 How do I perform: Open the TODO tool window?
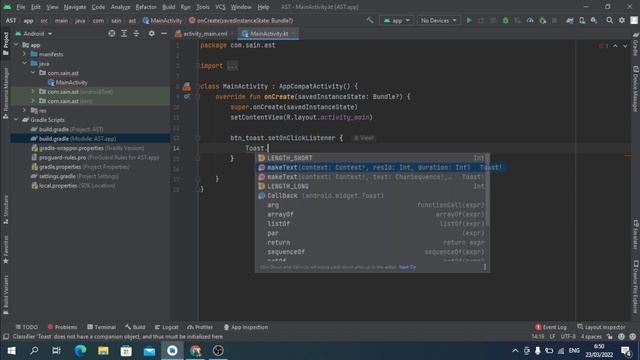tap(27, 327)
